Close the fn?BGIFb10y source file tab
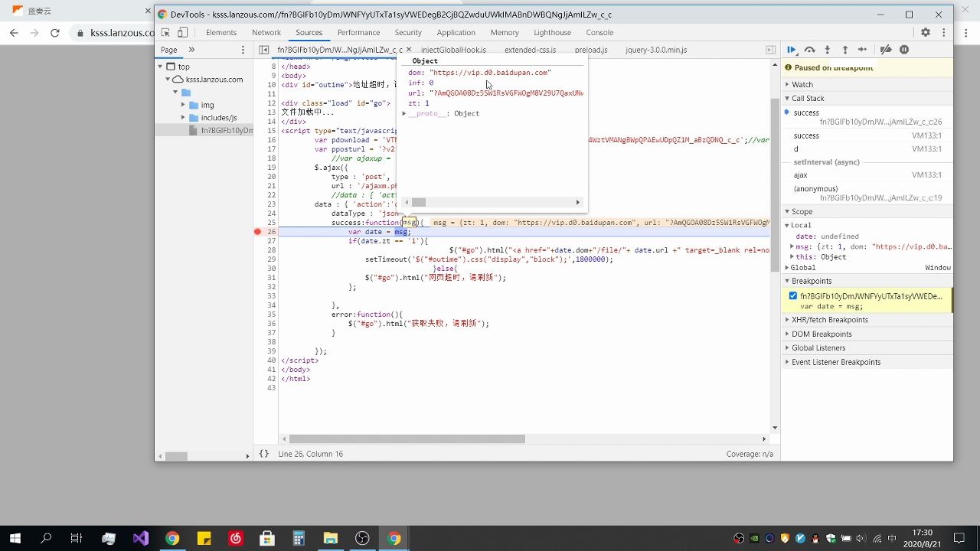980x551 pixels. click(x=408, y=50)
